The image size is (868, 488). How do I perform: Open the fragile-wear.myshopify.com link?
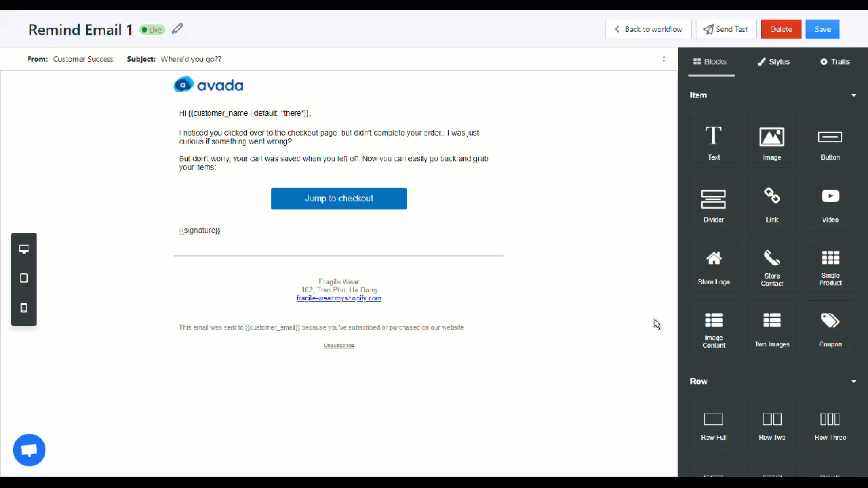[x=339, y=298]
